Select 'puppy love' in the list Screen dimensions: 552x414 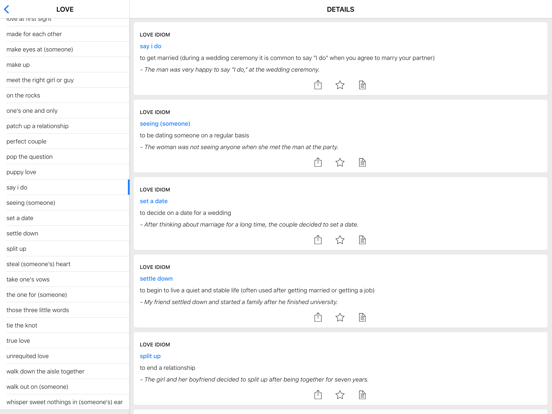pos(65,172)
